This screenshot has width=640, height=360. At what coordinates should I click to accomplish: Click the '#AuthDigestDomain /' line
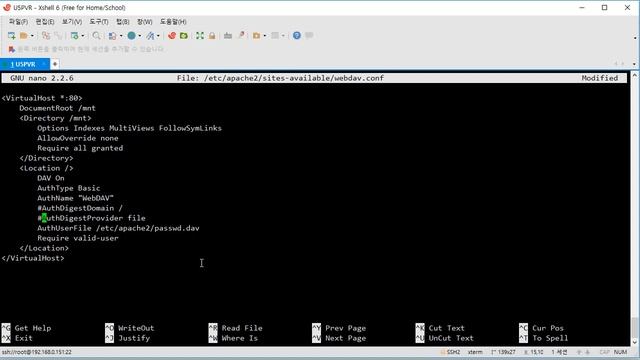point(80,208)
